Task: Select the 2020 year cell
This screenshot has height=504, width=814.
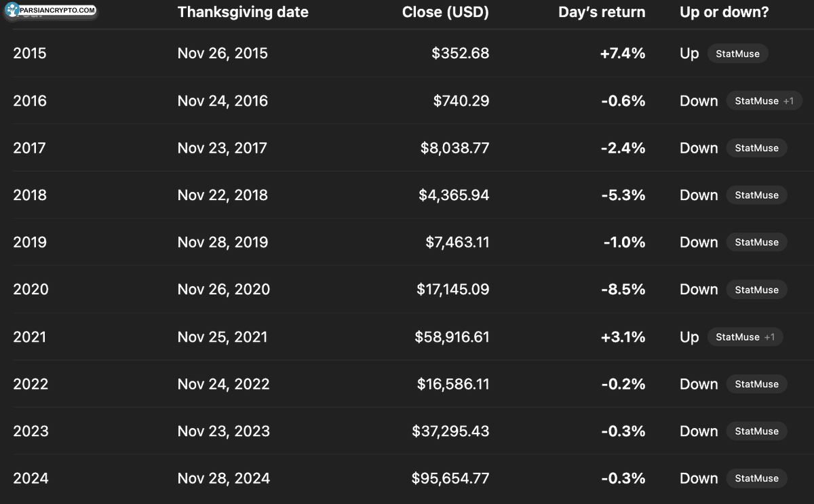Action: point(31,290)
